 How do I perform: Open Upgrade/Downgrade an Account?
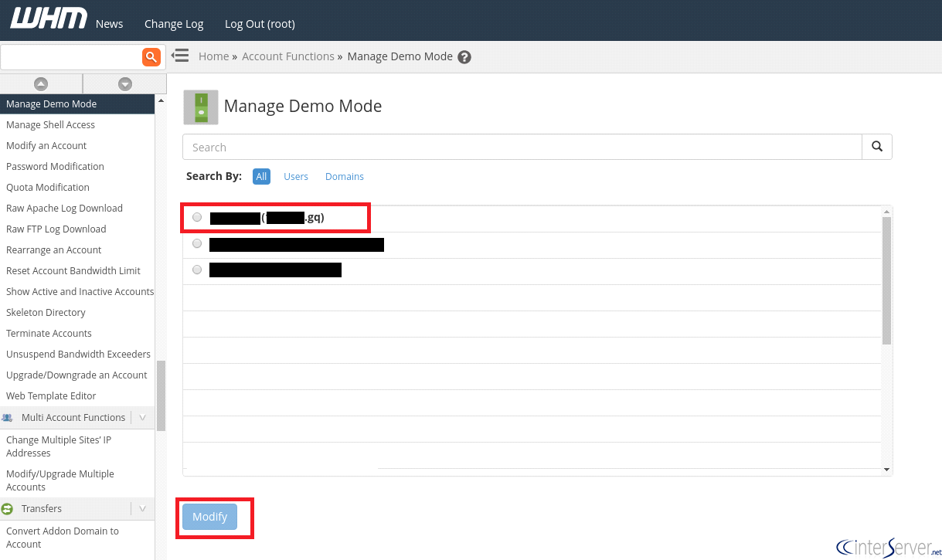tap(77, 375)
